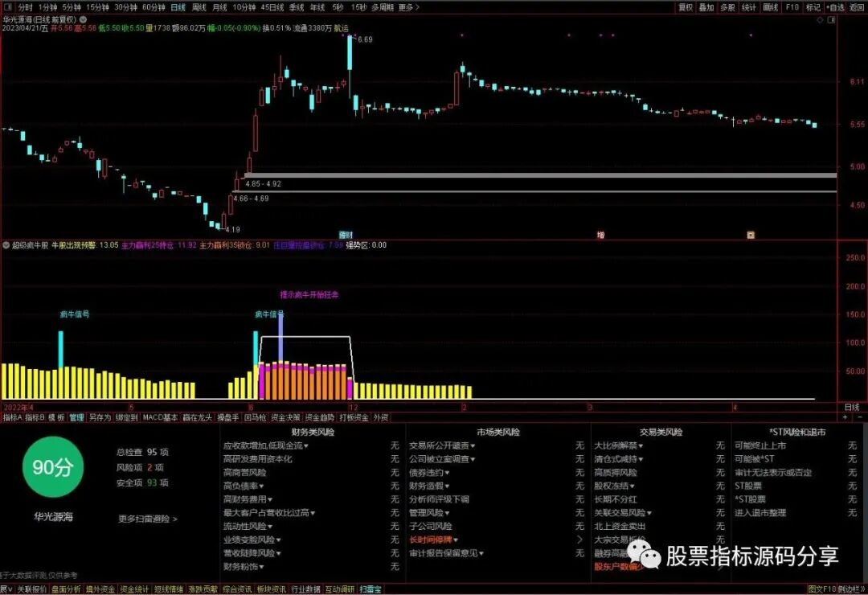Select highlighted 扫雷宝 bottom tab
Image resolution: width=868 pixels, height=595 pixels.
[371, 589]
